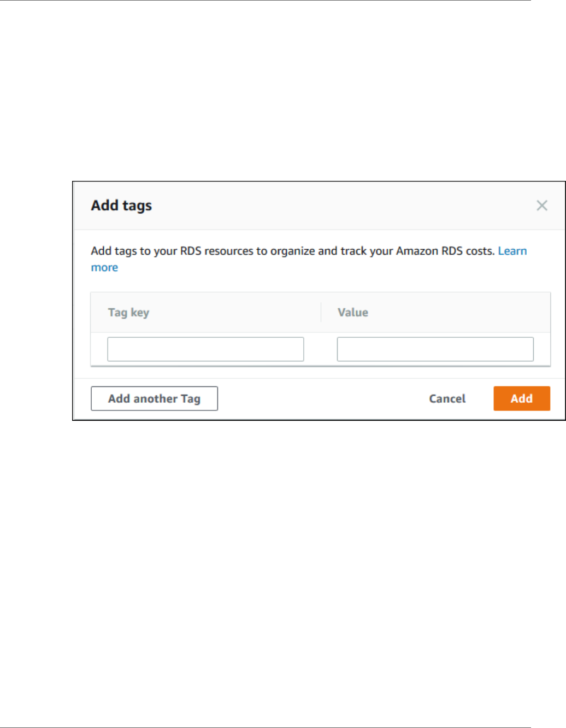Click the Add tags dialog title

[x=121, y=206]
